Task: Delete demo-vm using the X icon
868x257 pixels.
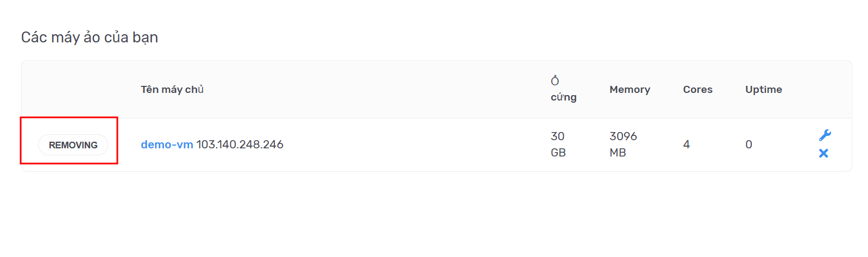Action: [823, 153]
